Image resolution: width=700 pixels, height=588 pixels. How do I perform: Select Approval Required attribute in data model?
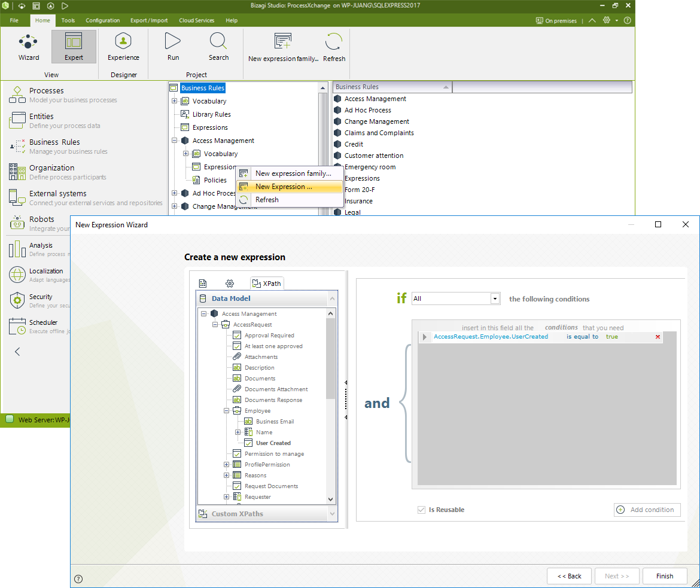(x=269, y=336)
